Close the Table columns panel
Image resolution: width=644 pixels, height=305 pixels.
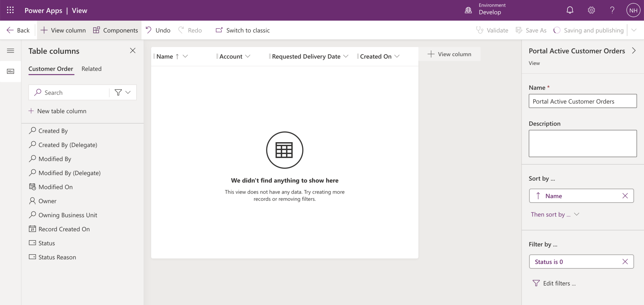(133, 51)
